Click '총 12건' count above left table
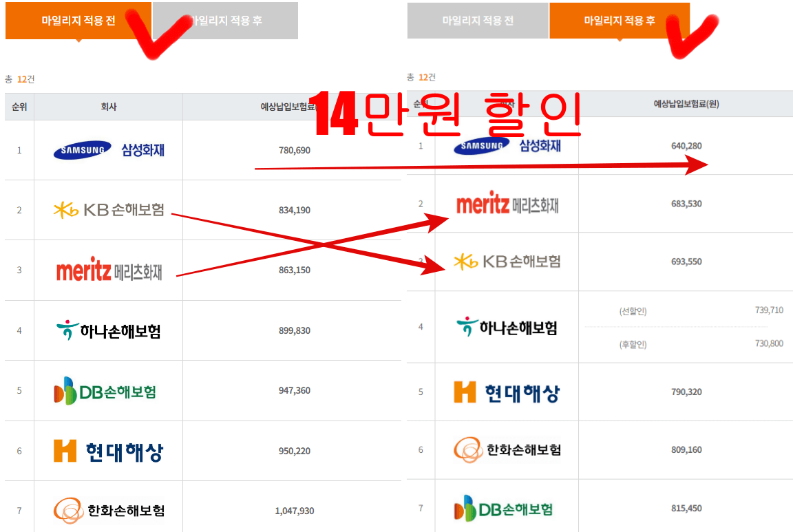 click(20, 79)
